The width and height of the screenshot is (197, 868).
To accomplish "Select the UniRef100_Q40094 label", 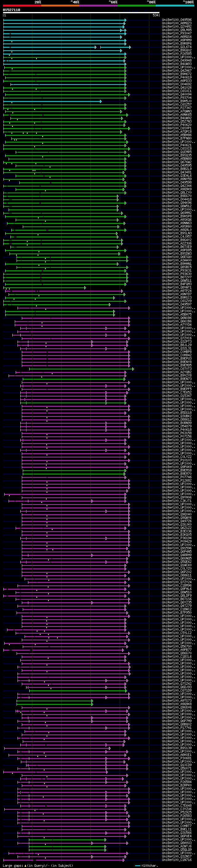I will pos(177,94).
